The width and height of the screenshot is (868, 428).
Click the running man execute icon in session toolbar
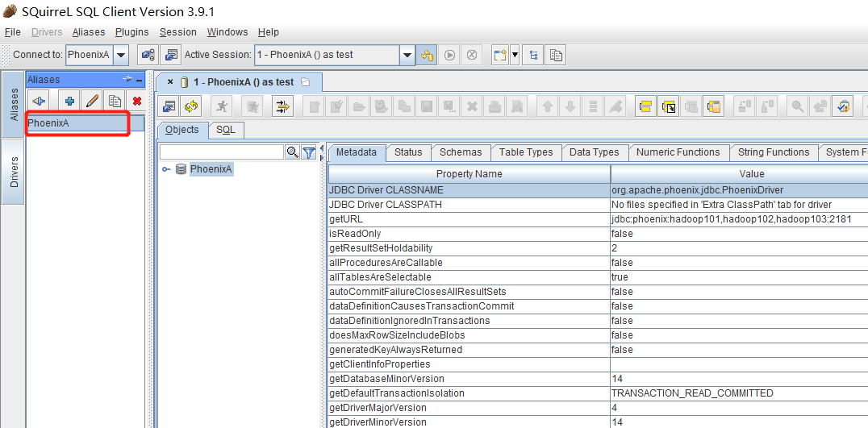(x=221, y=106)
